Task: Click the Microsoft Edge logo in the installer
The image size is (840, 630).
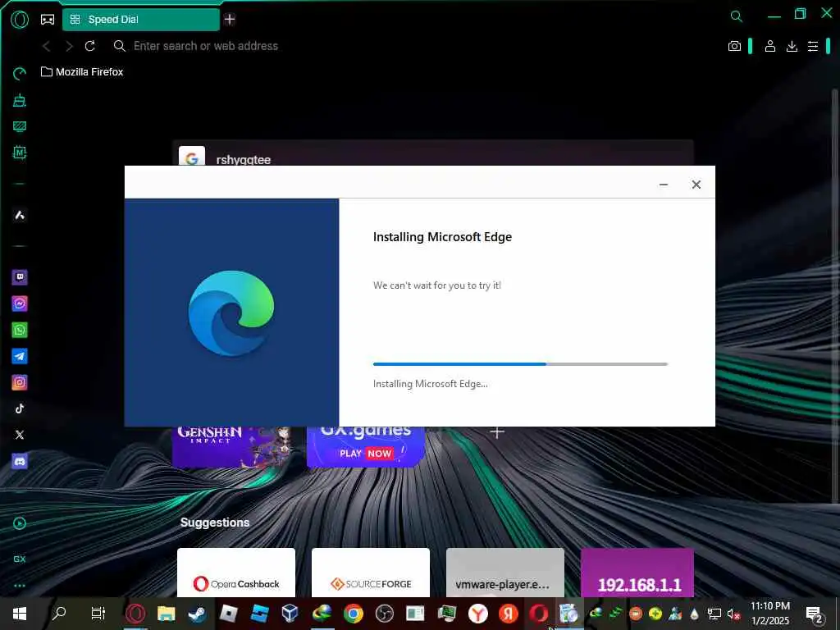Action: point(231,313)
